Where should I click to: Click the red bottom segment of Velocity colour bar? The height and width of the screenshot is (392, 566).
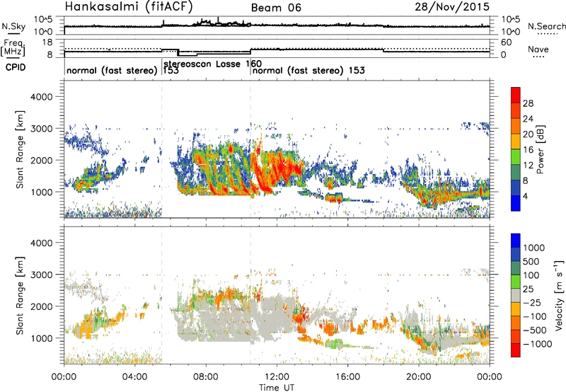516,350
